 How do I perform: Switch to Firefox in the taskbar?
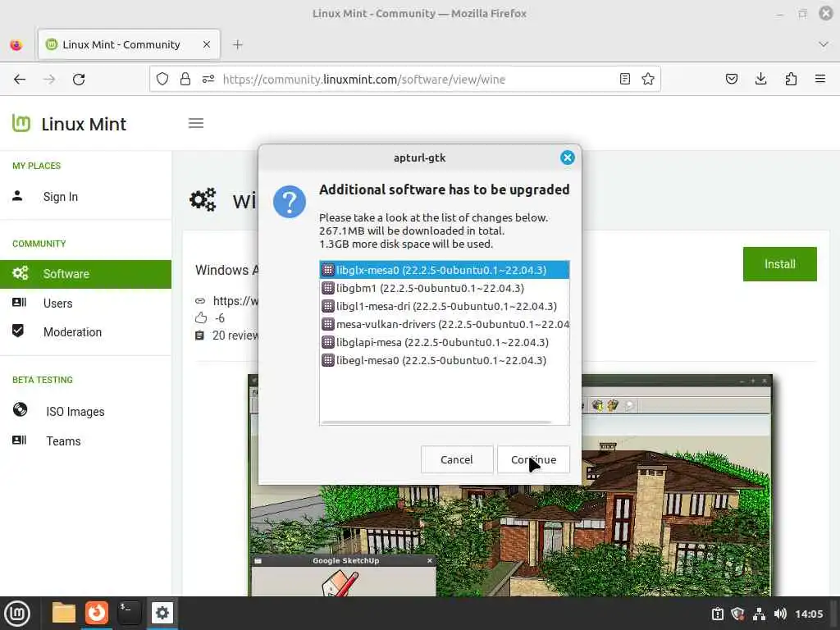coord(97,613)
